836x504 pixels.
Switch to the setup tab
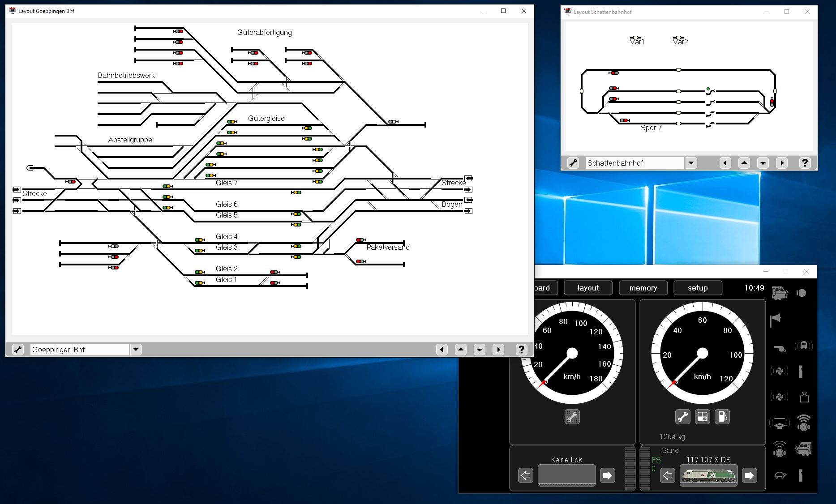(x=698, y=288)
